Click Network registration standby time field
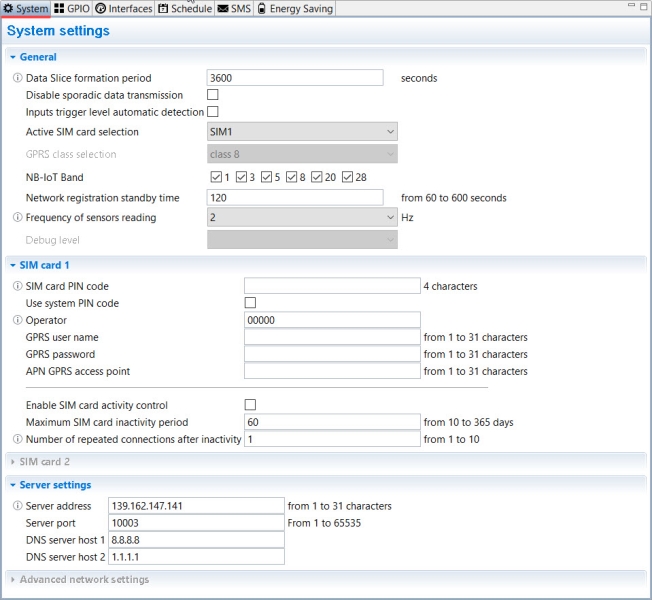The image size is (652, 600). tap(295, 198)
